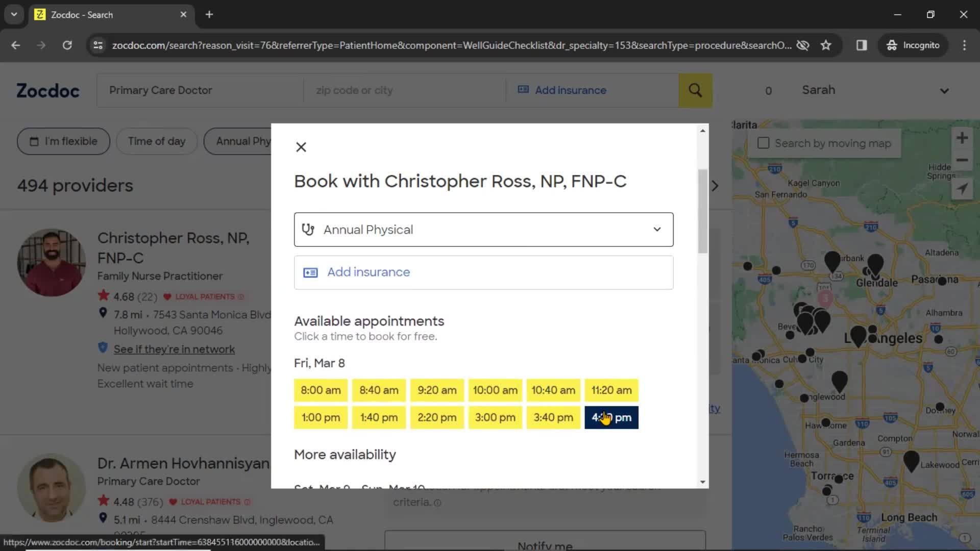Image resolution: width=980 pixels, height=551 pixels.
Task: Click the zip code or city field
Action: click(x=404, y=90)
